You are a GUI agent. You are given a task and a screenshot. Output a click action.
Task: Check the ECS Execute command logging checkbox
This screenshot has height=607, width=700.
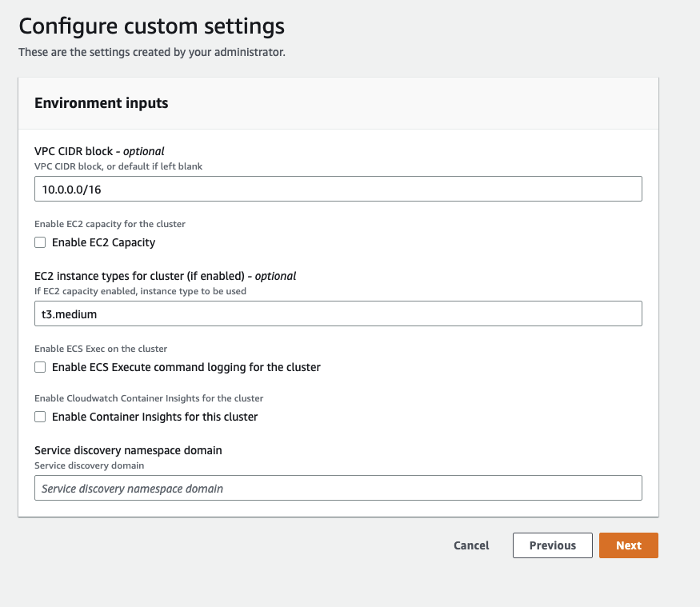(x=40, y=367)
